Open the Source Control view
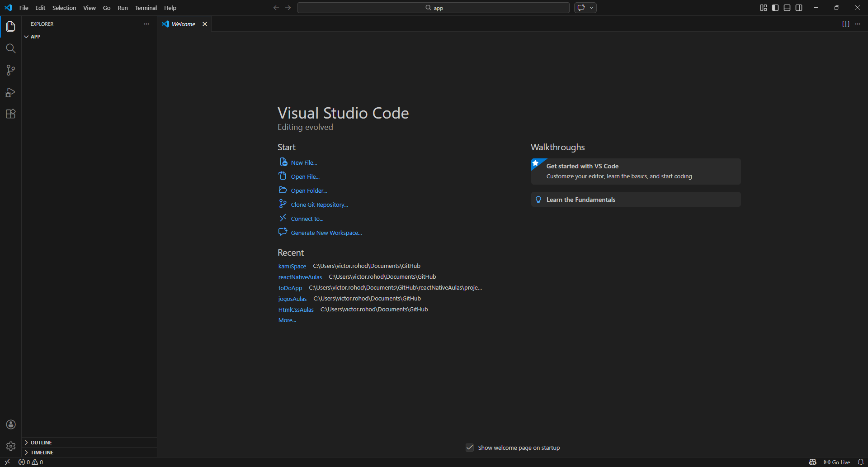The image size is (868, 467). tap(11, 70)
